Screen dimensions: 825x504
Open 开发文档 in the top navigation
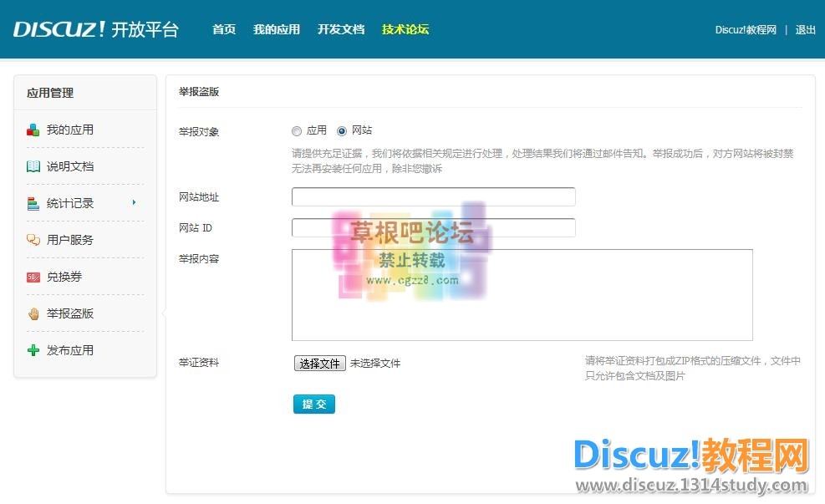point(341,29)
